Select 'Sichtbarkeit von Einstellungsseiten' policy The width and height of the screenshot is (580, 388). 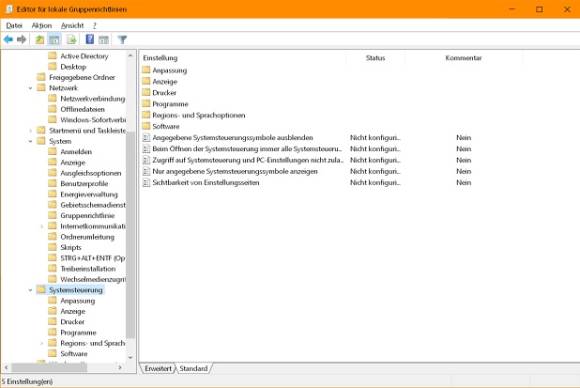[x=206, y=182]
